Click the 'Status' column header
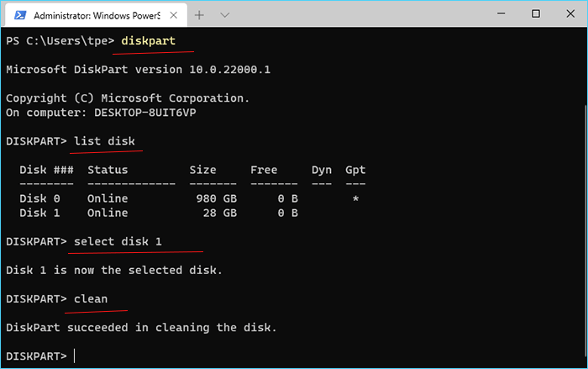Image resolution: width=588 pixels, height=369 pixels. (x=108, y=170)
